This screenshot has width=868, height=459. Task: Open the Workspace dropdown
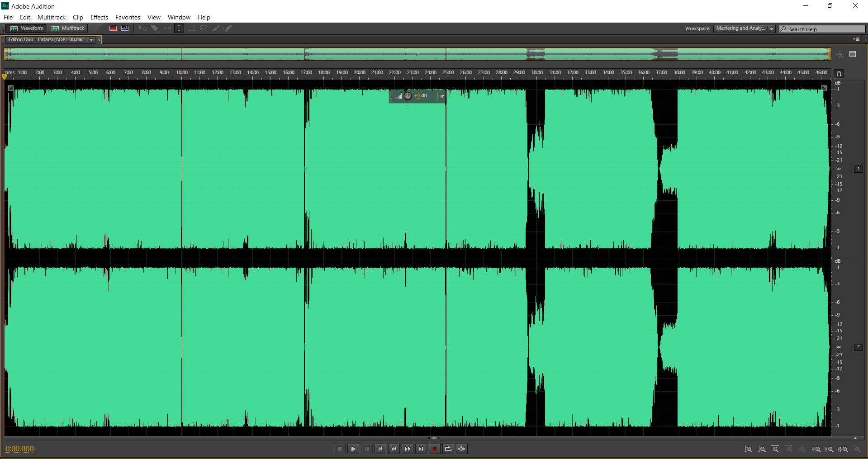744,28
